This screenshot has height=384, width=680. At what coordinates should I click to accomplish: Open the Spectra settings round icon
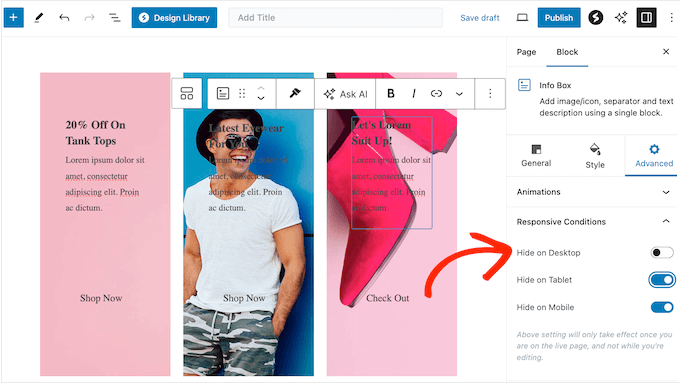[x=595, y=18]
